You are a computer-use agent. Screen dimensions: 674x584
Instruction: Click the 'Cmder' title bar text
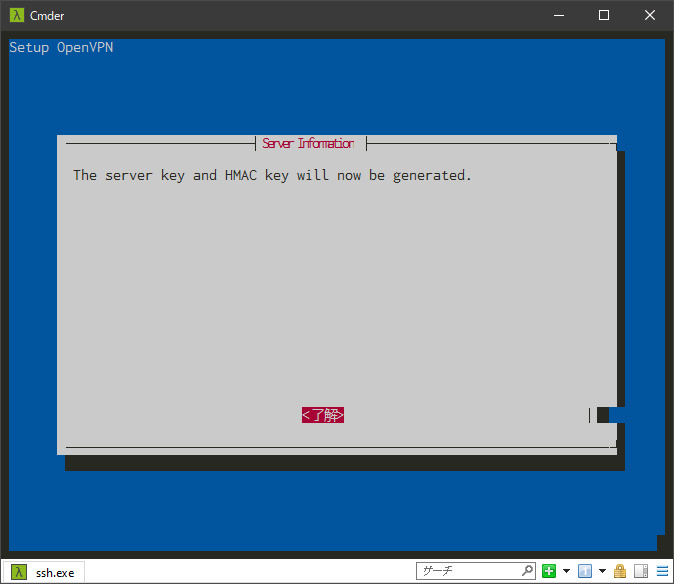[x=47, y=15]
